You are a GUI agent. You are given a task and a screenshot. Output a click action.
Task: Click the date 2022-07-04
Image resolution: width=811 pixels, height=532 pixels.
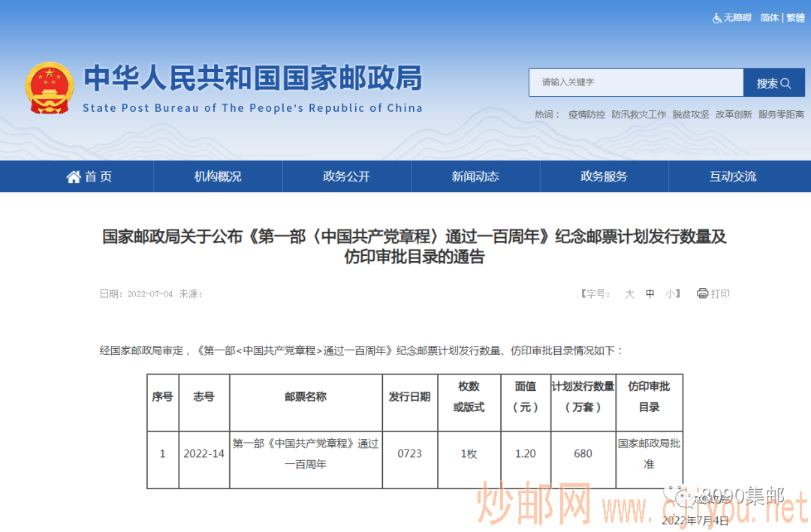(150, 293)
